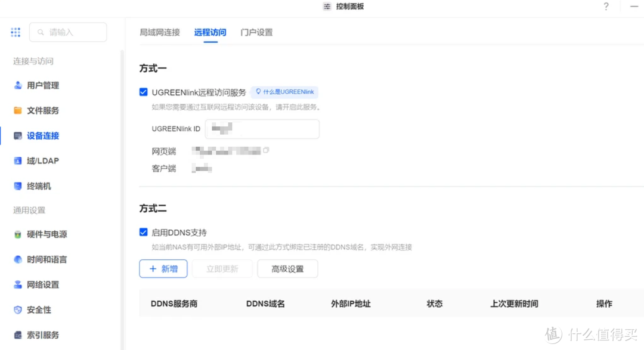Disable UGREENlink远程访问服务 checkbox

pyautogui.click(x=143, y=92)
